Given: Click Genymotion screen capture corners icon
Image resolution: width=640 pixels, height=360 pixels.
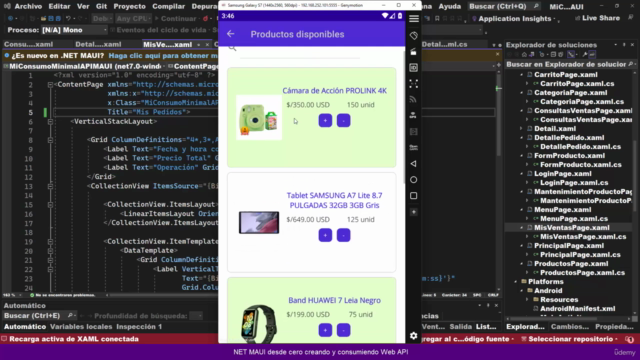Looking at the screenshot, I should [413, 84].
